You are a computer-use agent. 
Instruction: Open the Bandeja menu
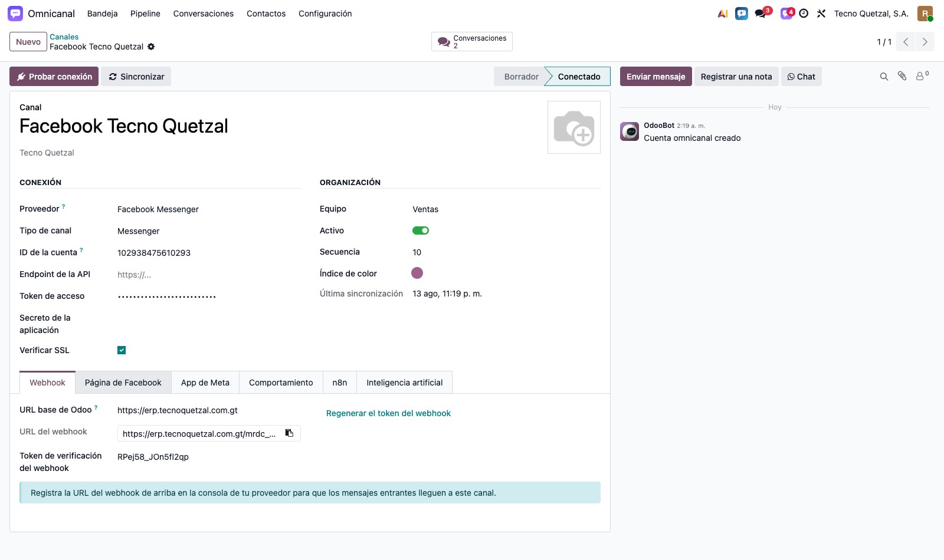click(x=102, y=14)
